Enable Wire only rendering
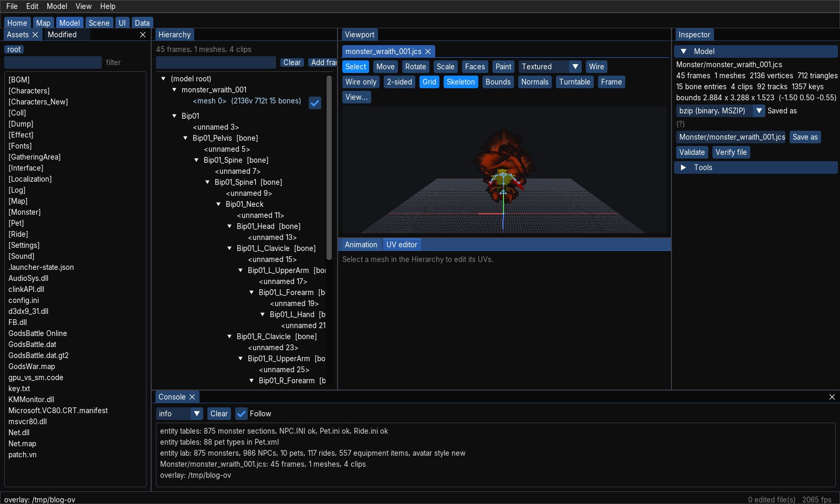This screenshot has width=840, height=504. tap(361, 82)
